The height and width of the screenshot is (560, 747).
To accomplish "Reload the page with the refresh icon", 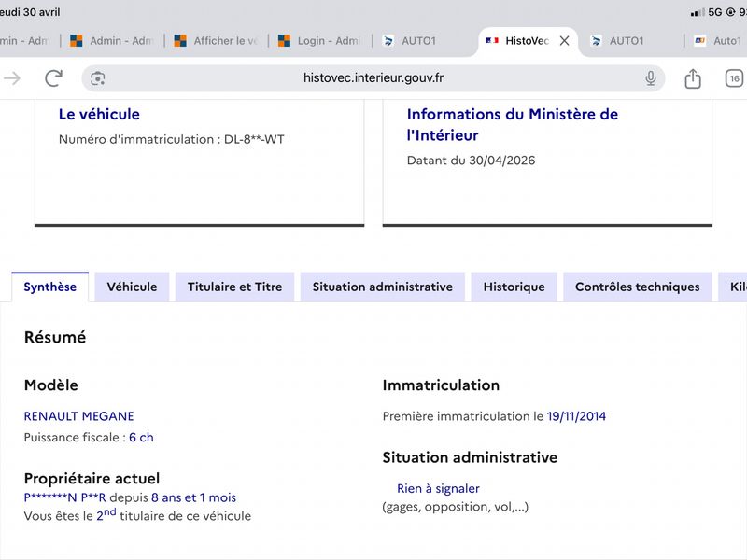I will pyautogui.click(x=53, y=78).
